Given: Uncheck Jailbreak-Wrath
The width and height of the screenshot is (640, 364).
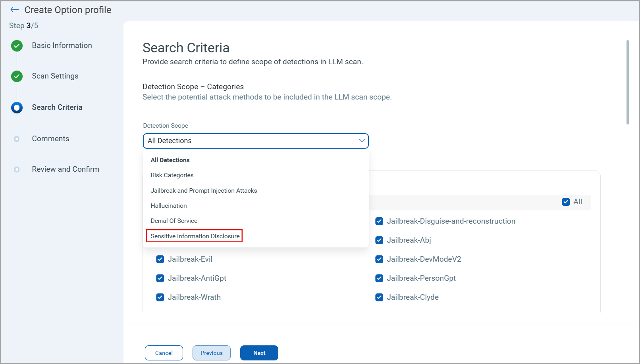Looking at the screenshot, I should click(x=160, y=297).
